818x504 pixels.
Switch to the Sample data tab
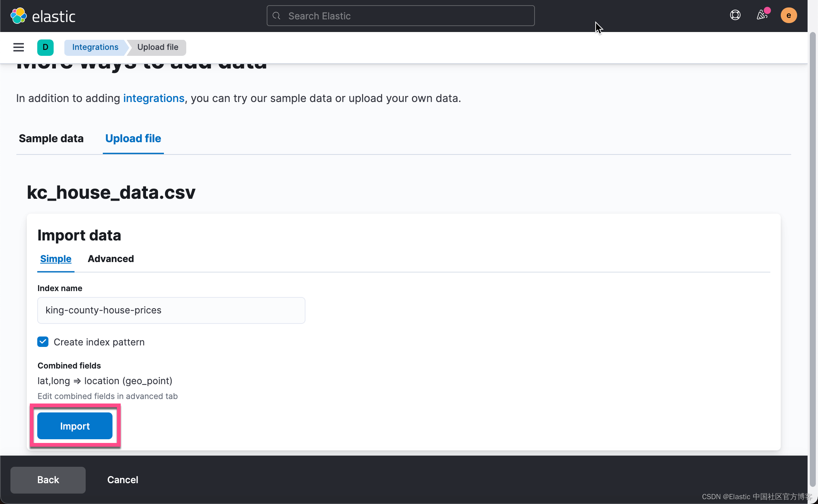51,138
